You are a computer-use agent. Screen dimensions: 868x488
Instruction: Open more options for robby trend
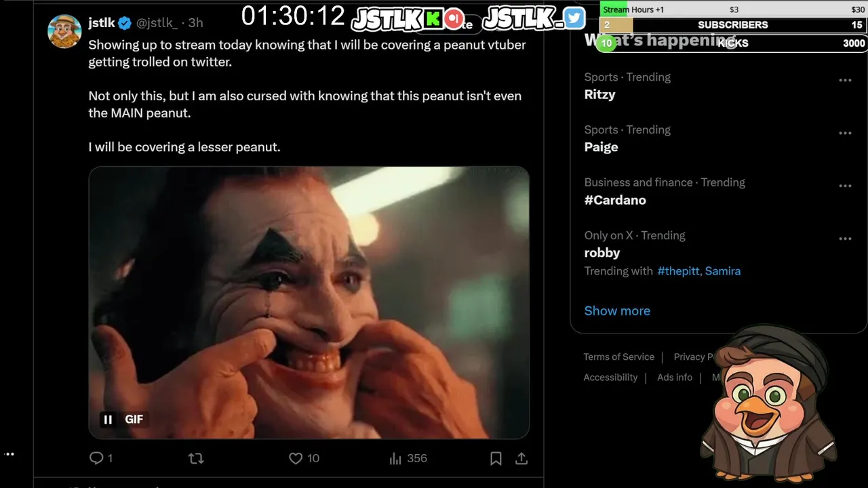click(x=845, y=239)
